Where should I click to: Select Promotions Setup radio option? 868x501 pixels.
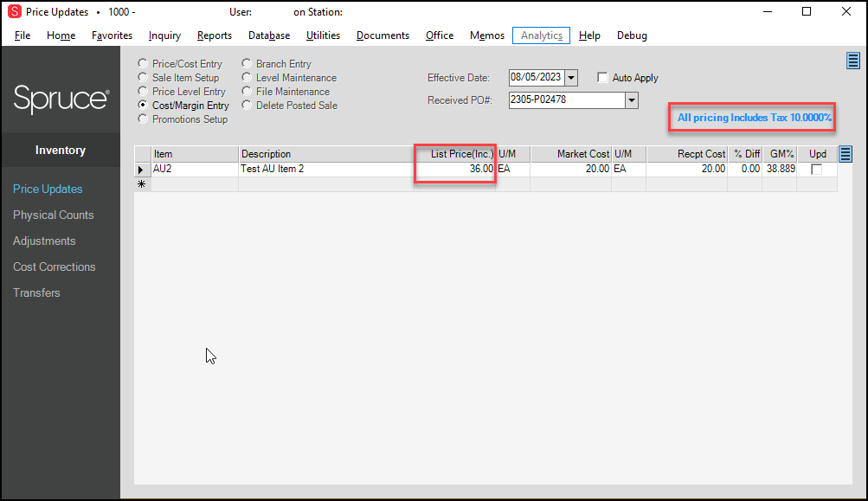(183, 119)
